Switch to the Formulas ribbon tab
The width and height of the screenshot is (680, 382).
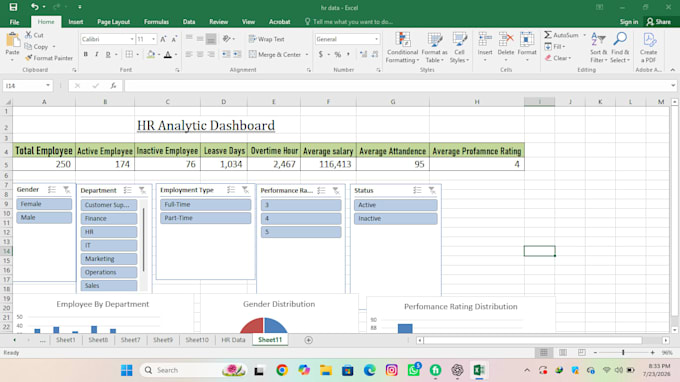tap(156, 22)
